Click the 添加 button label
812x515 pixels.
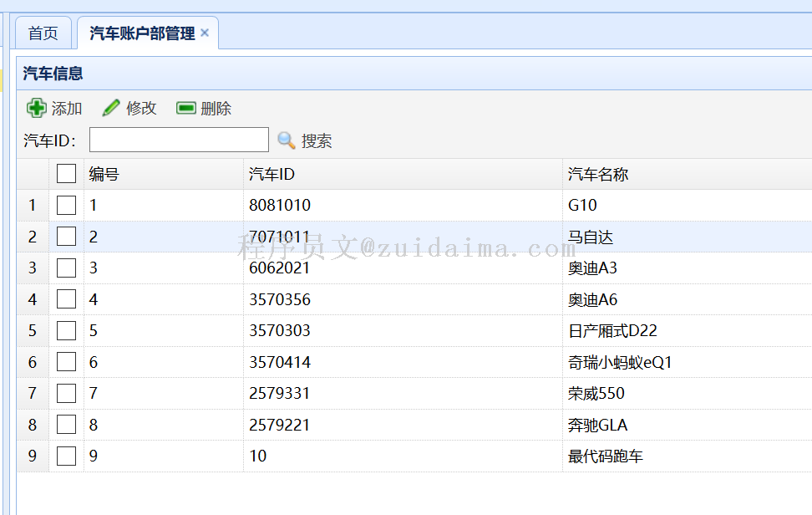pyautogui.click(x=67, y=109)
